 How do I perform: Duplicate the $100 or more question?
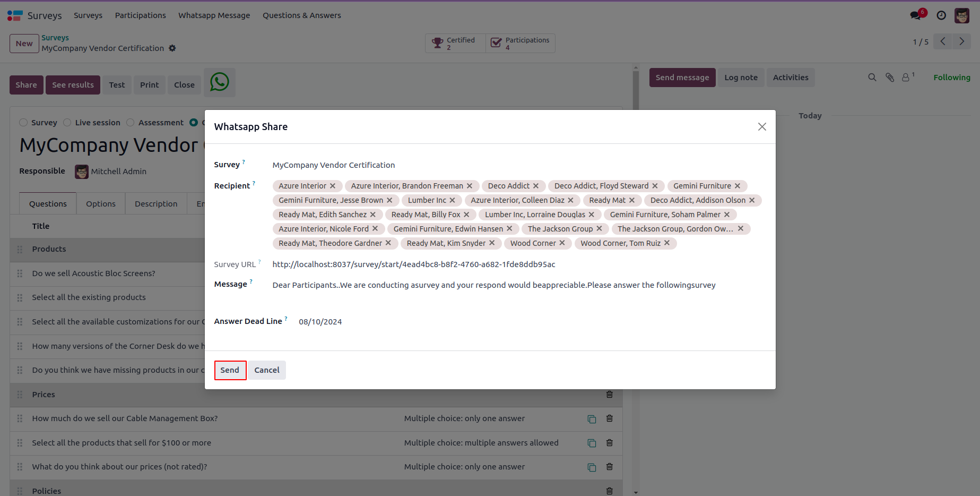click(x=592, y=443)
